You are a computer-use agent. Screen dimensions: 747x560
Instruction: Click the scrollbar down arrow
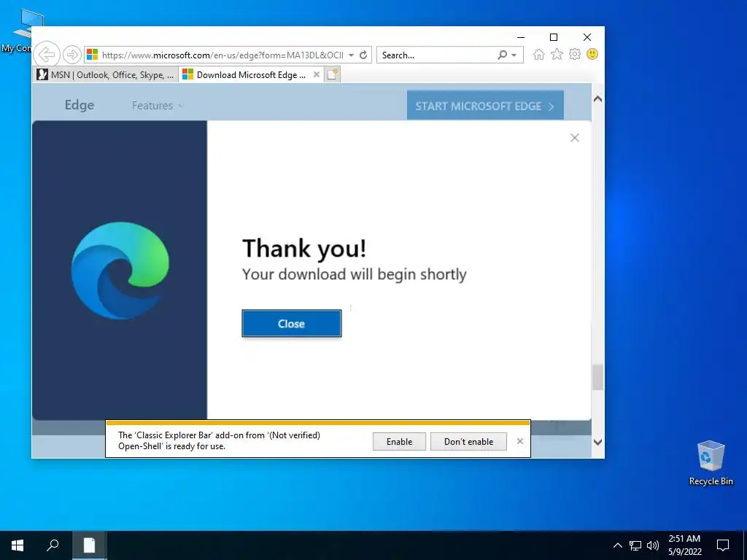pos(597,442)
